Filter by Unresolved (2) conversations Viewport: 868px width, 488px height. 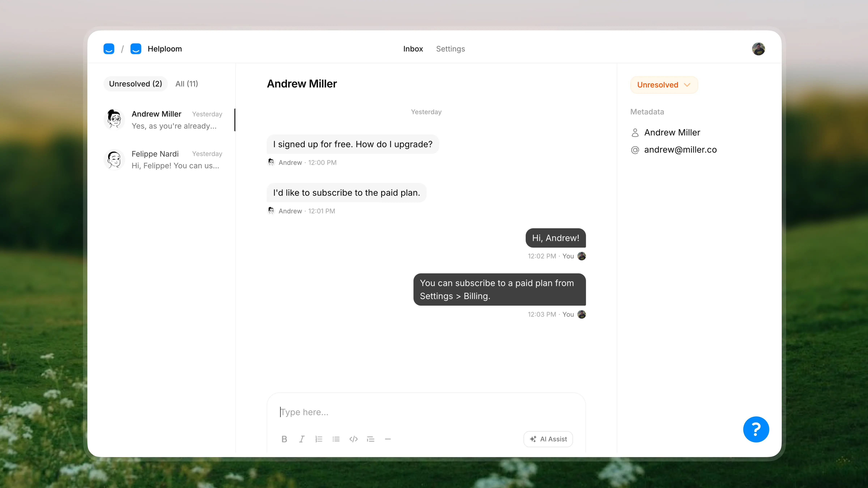[x=135, y=84]
